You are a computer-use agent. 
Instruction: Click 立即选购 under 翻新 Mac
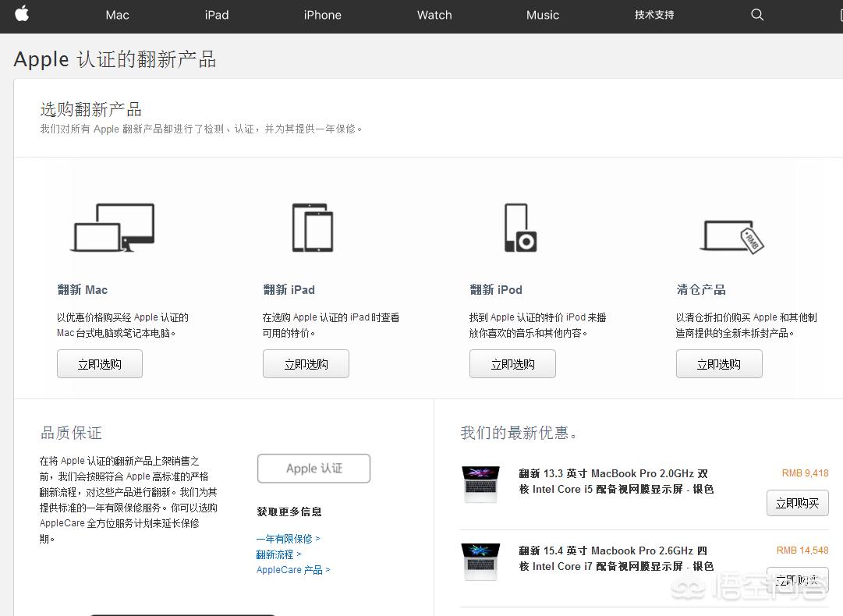[99, 363]
